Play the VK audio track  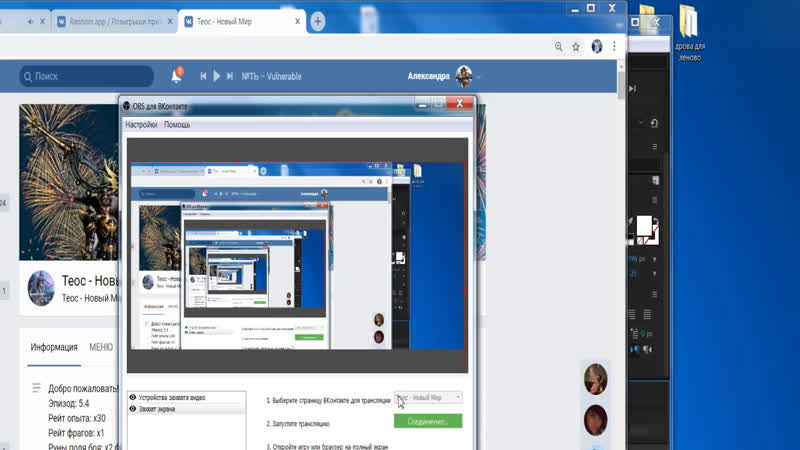216,76
